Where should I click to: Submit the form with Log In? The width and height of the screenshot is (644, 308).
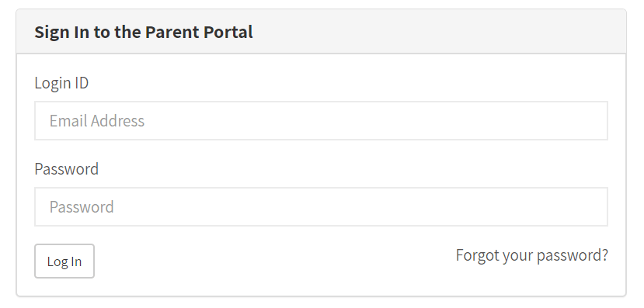coord(64,261)
